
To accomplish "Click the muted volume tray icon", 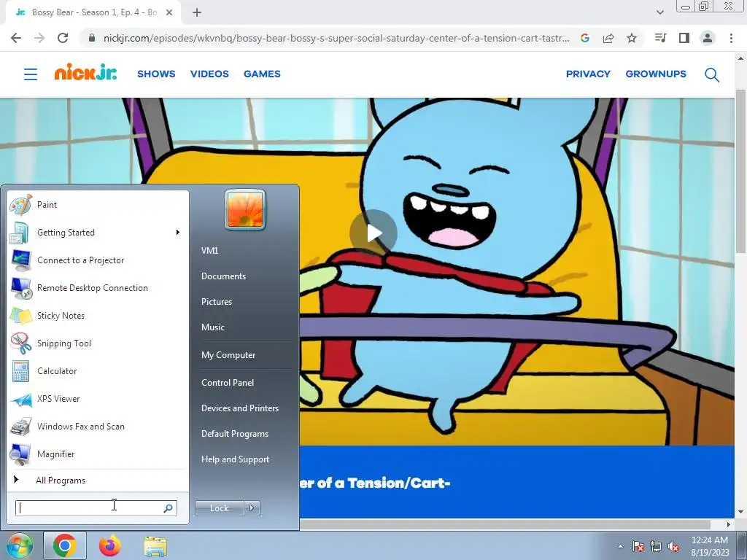I will coord(673,546).
